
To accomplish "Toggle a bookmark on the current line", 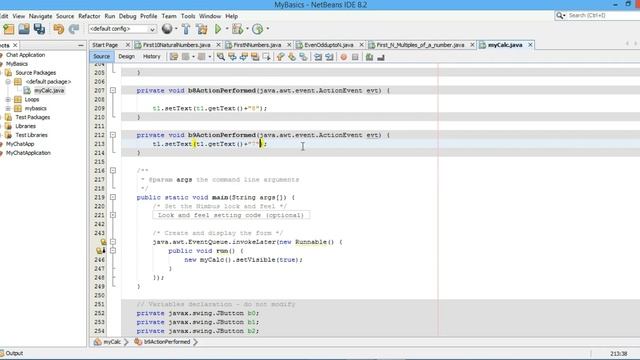I will (x=303, y=57).
